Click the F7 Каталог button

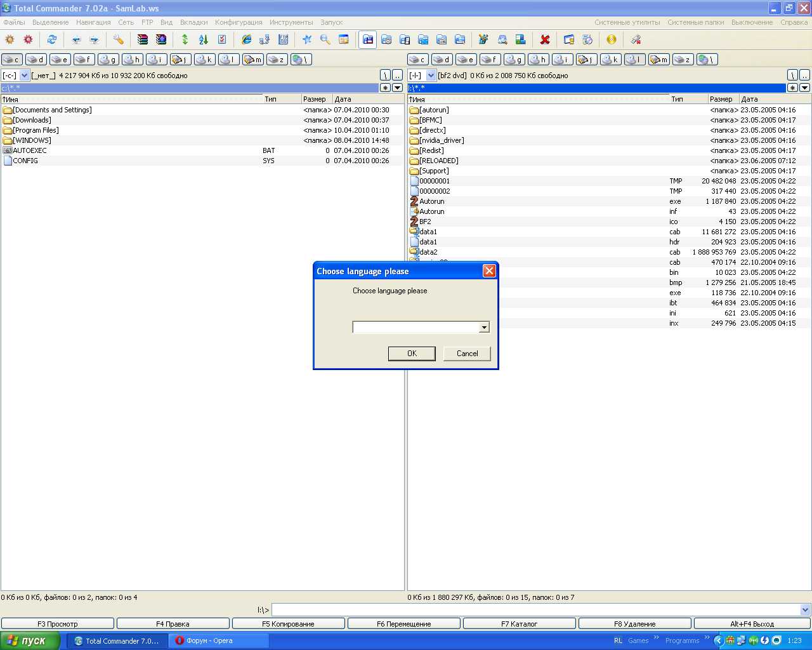click(520, 624)
